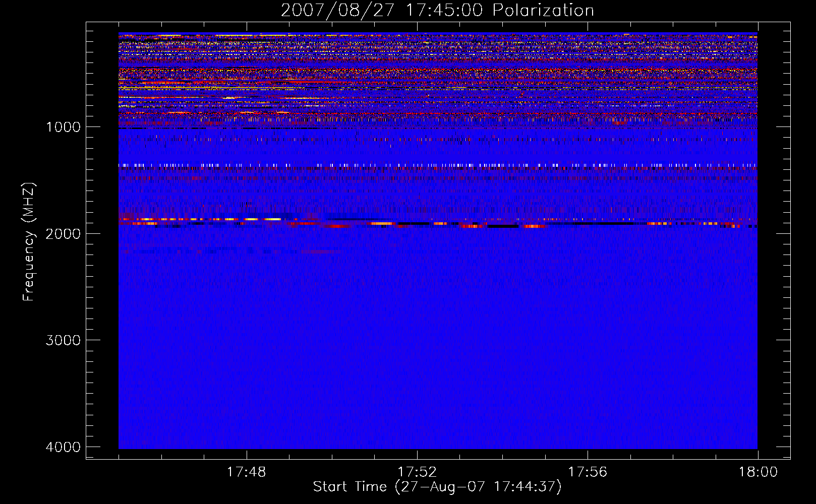Viewport: 816px width, 504px height.
Task: Click the "Frequency (MHZ)" axis label
Action: [x=29, y=242]
